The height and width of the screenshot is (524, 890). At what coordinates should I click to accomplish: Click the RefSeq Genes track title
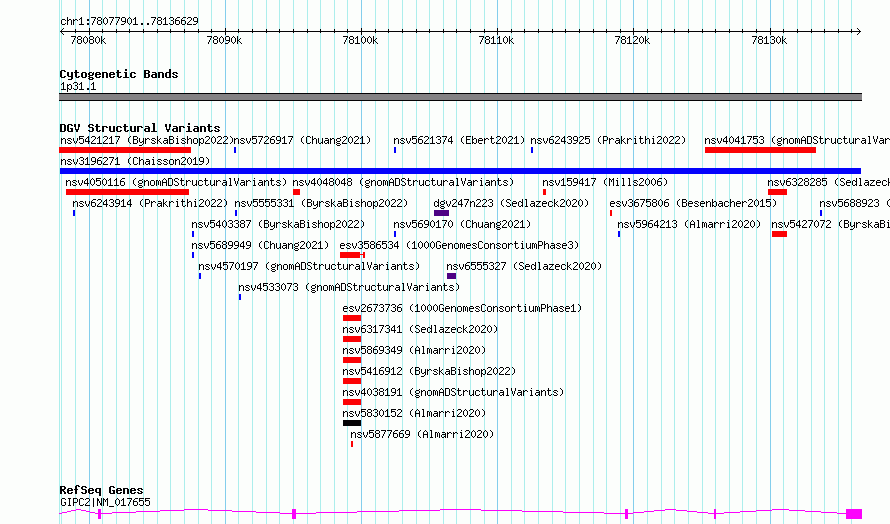(102, 490)
